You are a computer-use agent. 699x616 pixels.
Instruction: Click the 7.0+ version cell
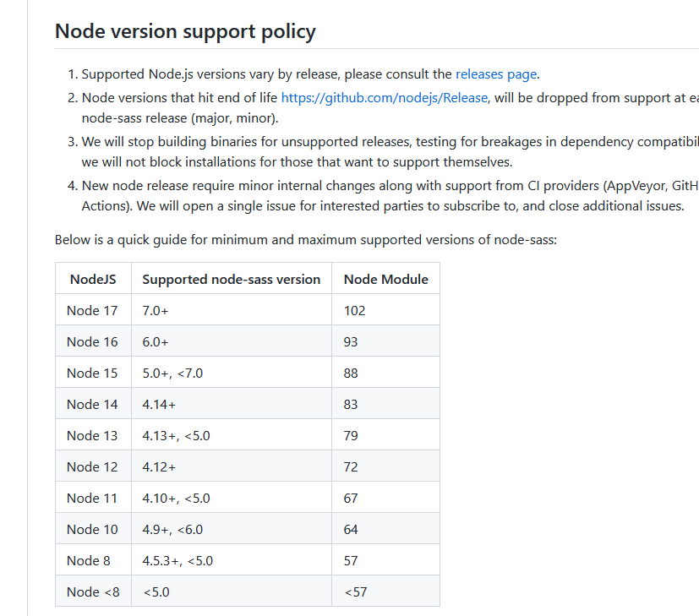point(156,310)
